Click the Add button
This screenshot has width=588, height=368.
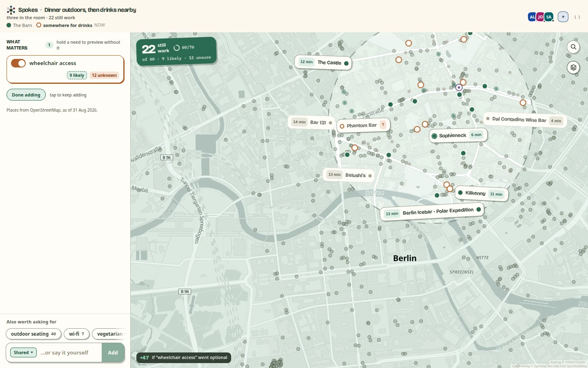(x=113, y=352)
